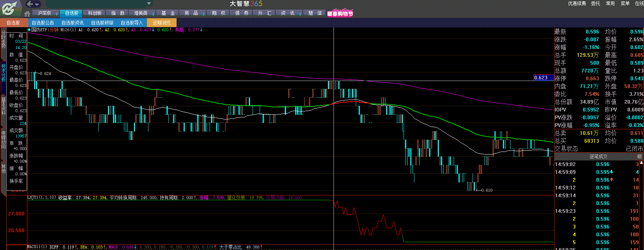Expand the 沪深京 market submenu dots
Screen dimensions: 644x250
[x=56, y=13]
